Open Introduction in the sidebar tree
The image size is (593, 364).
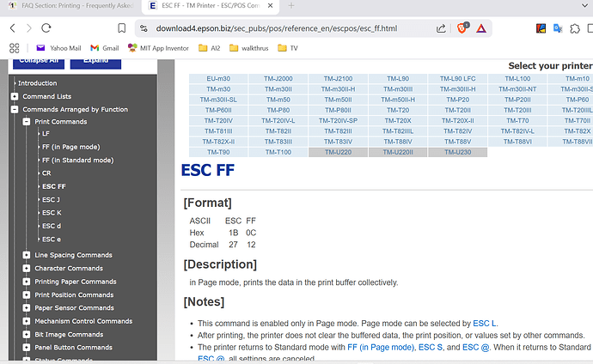click(x=38, y=83)
